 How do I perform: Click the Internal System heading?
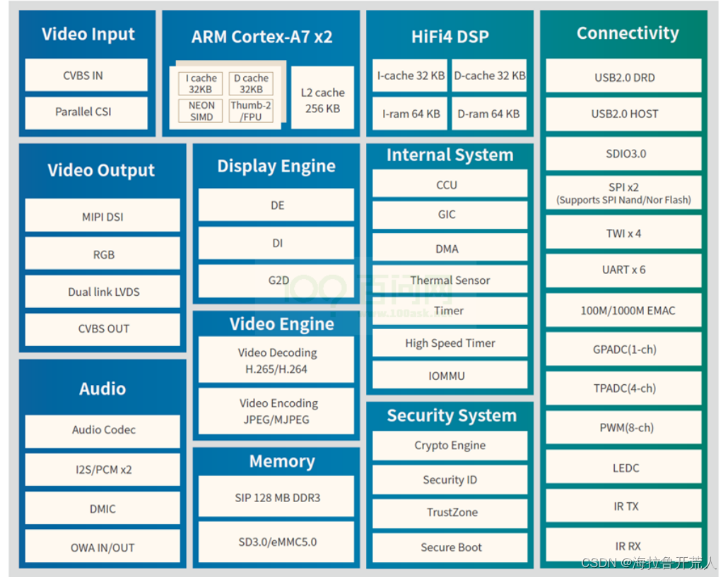(x=450, y=155)
